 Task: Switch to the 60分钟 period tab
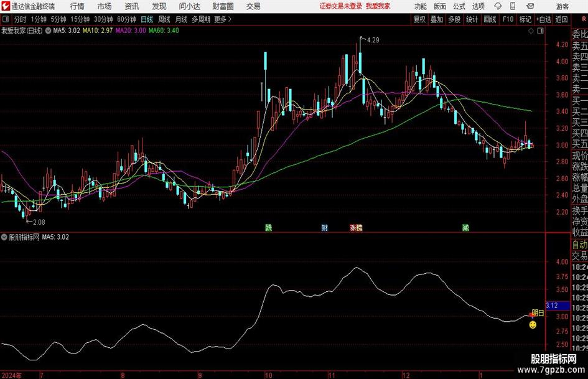pyautogui.click(x=127, y=19)
